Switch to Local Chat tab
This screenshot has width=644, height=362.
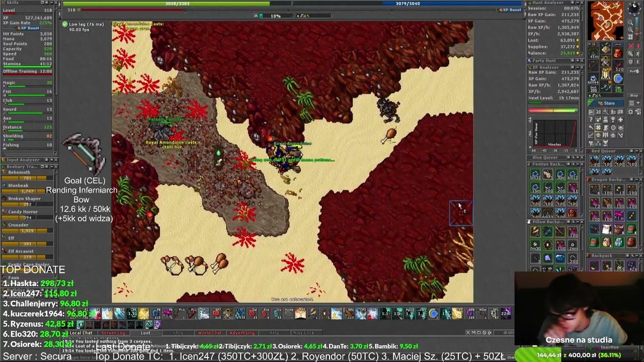click(x=81, y=332)
